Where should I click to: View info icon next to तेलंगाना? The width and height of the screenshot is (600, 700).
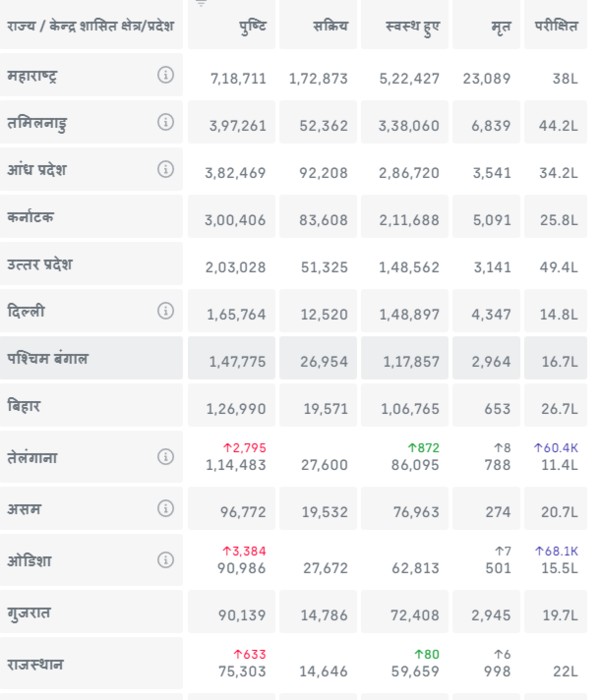click(x=166, y=457)
